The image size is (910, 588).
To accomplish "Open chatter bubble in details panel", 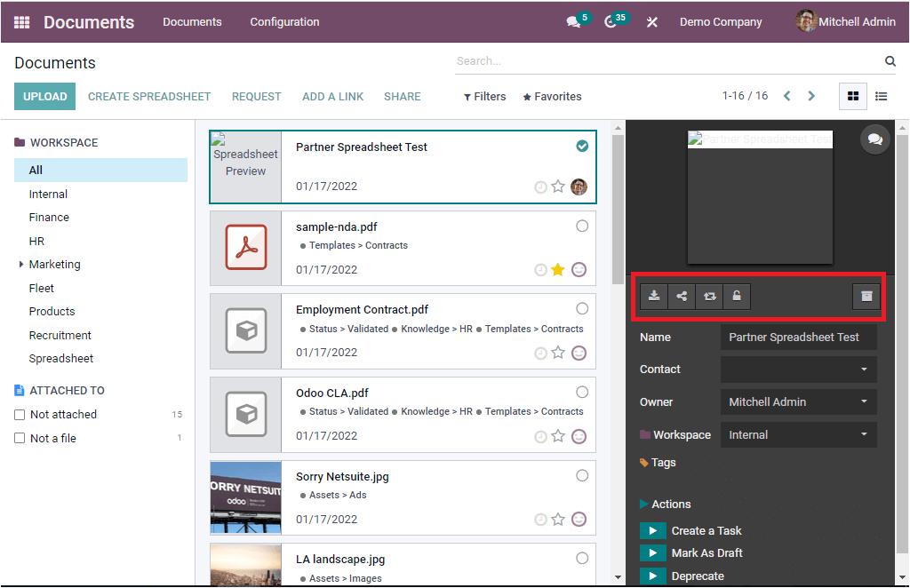I will point(875,139).
